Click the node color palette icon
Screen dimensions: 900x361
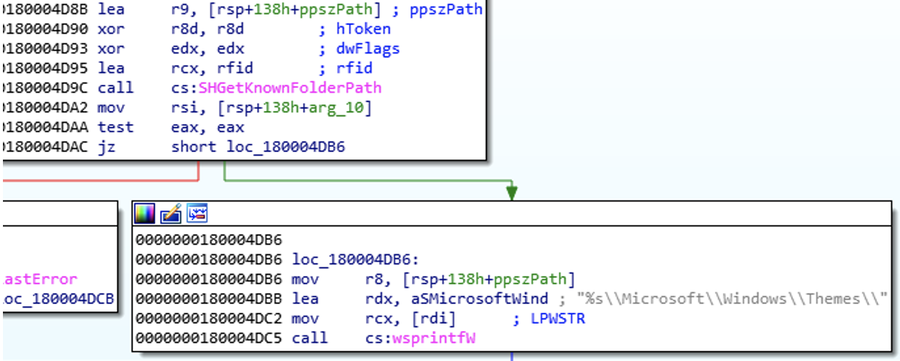pyautogui.click(x=144, y=214)
